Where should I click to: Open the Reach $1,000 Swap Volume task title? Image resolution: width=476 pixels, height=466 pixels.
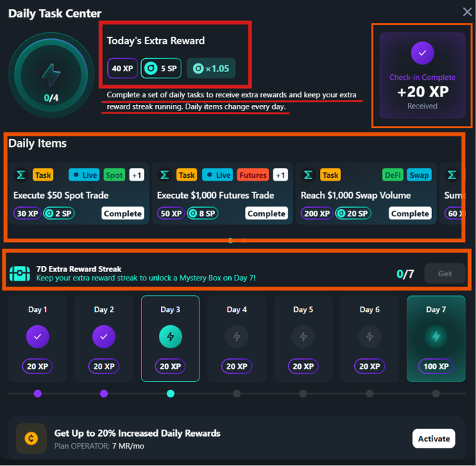pyautogui.click(x=356, y=195)
